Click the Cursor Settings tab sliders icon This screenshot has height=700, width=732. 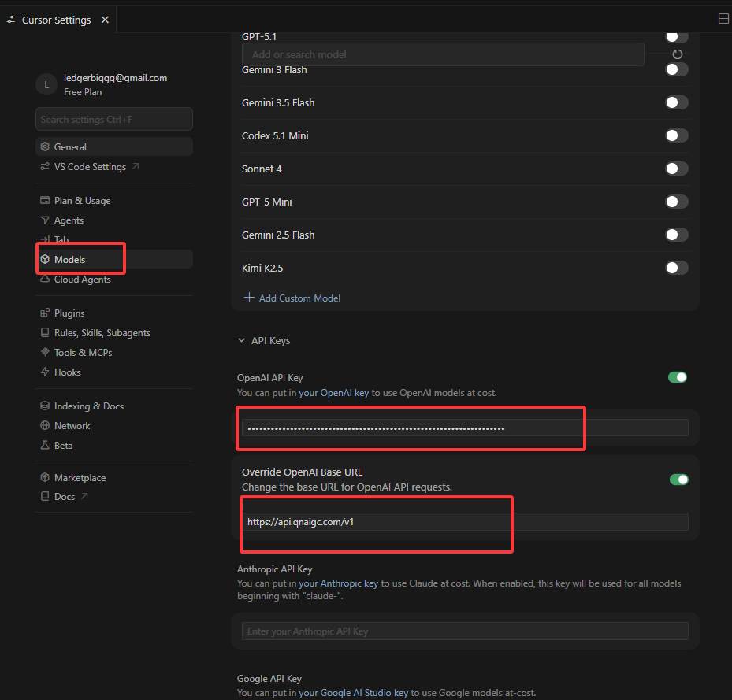click(11, 20)
